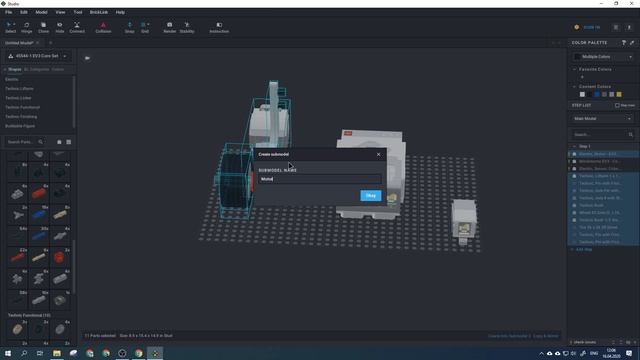Viewport: 640px width, 360px height.
Task: Collapse the Step 1 group
Action: (x=574, y=146)
